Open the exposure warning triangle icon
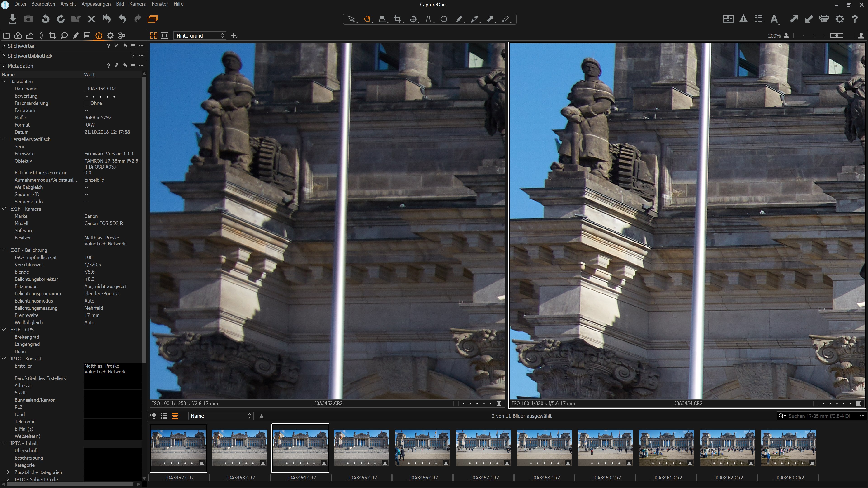The image size is (868, 488). pyautogui.click(x=743, y=19)
